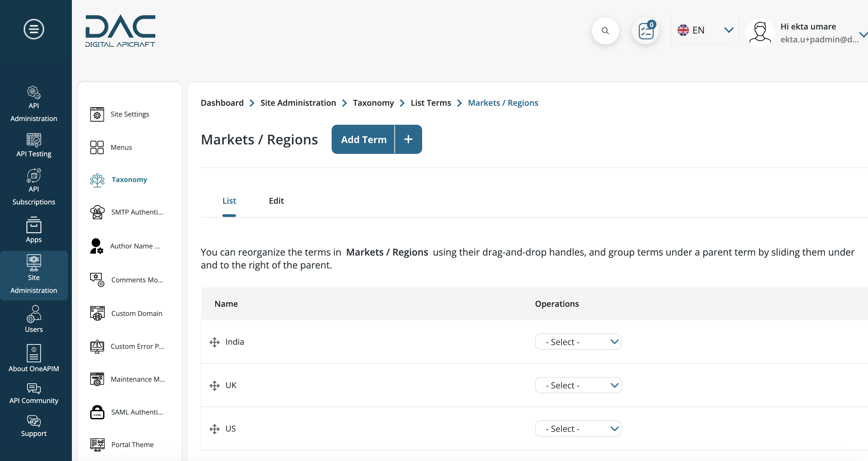Screen dimensions: 868x461
Task: Go to API Testing section
Action: click(34, 145)
